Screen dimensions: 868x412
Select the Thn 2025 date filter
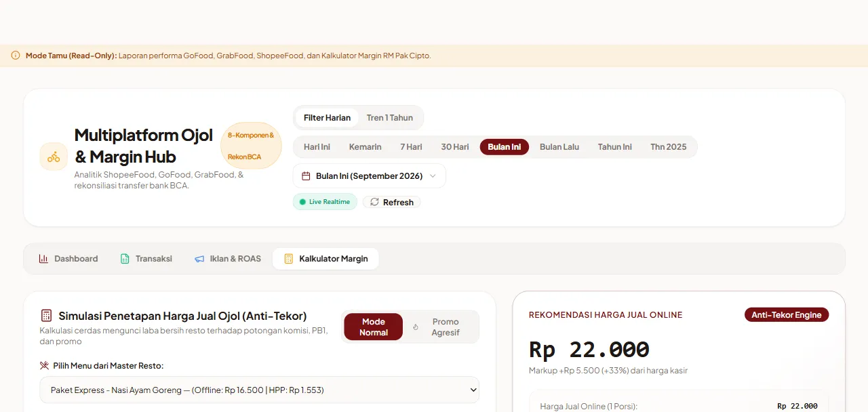pos(668,147)
